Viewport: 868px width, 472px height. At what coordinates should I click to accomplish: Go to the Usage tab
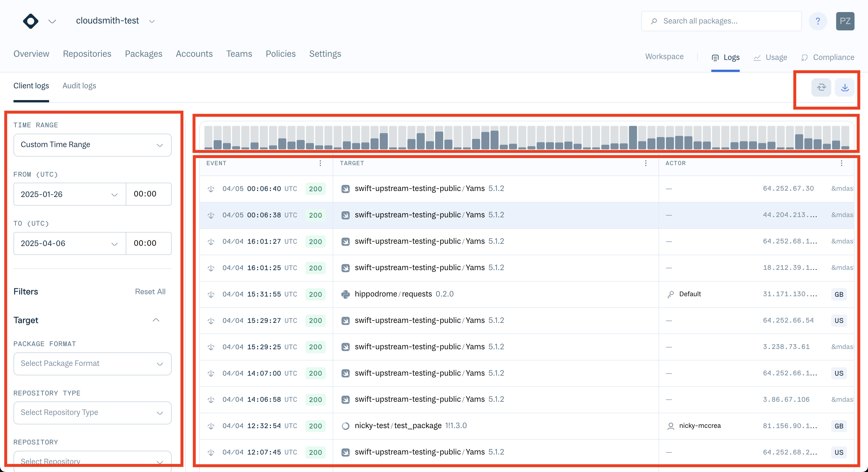(776, 57)
